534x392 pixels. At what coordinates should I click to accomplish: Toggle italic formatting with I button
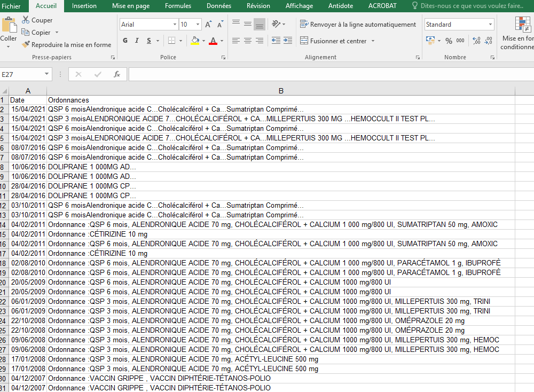coord(137,41)
